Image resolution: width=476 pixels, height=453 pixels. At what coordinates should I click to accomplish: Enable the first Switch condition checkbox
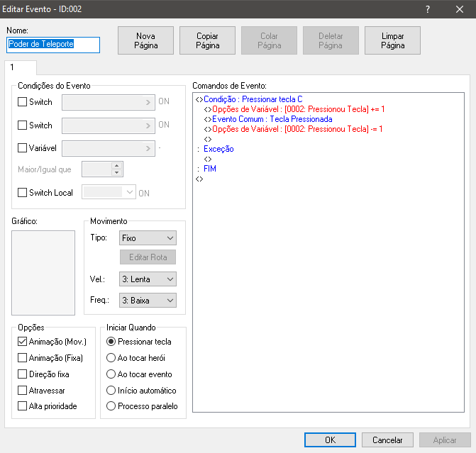pyautogui.click(x=22, y=101)
